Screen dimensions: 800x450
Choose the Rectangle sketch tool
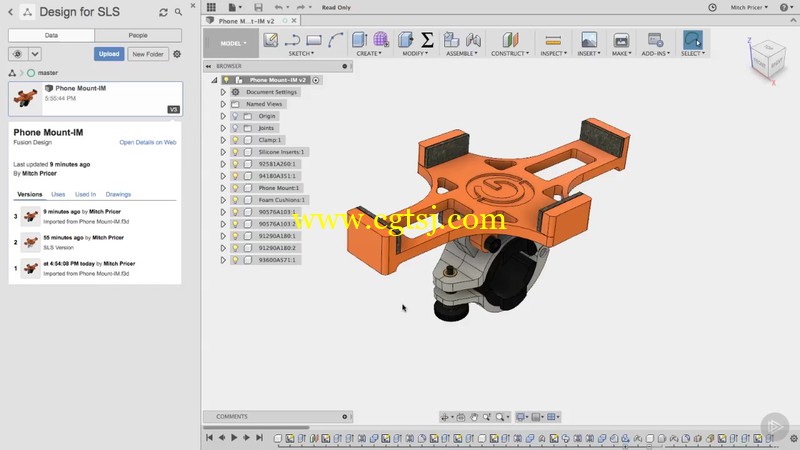(314, 40)
